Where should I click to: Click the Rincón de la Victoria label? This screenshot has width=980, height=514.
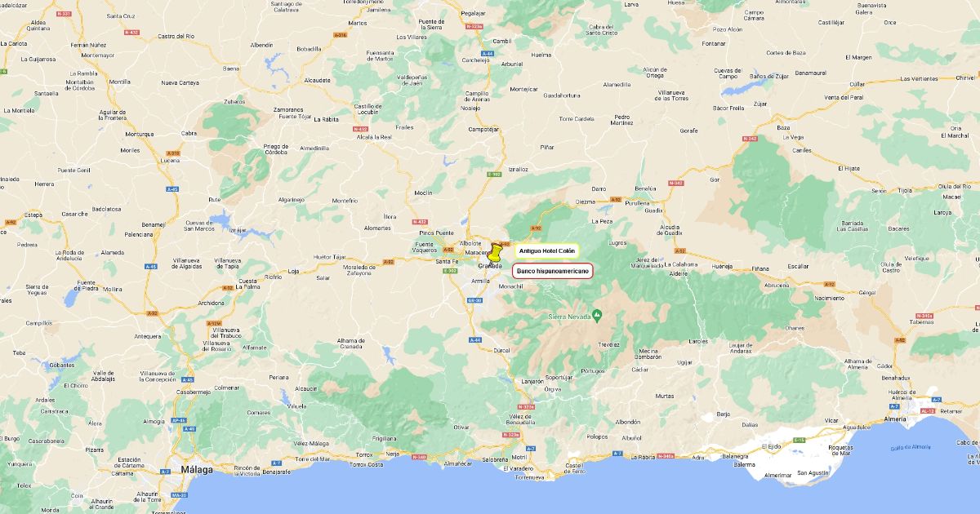pyautogui.click(x=247, y=469)
